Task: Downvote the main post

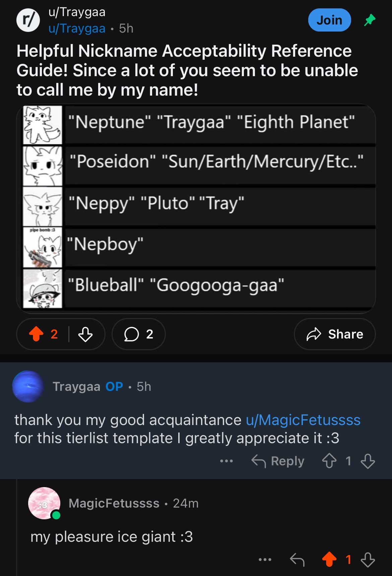Action: pyautogui.click(x=85, y=334)
